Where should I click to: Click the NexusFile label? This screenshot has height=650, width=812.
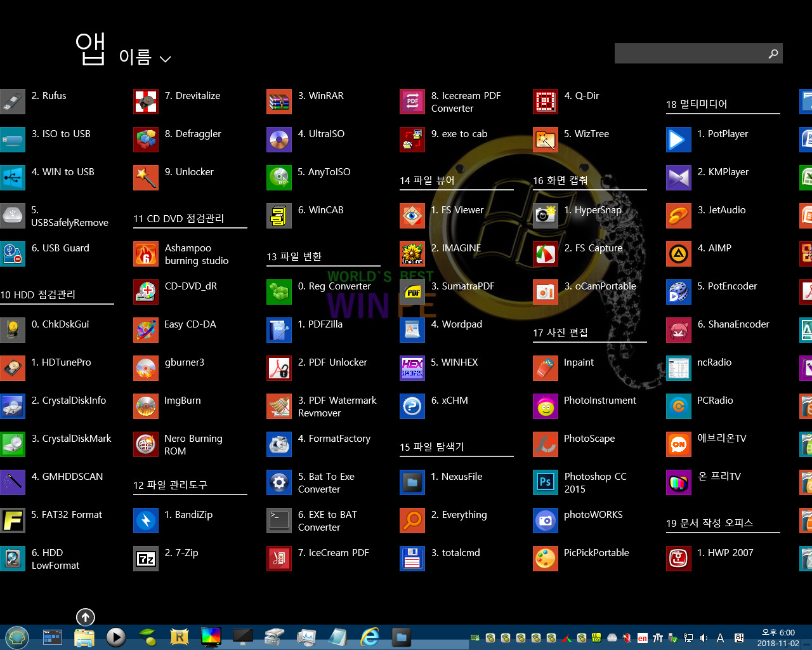coord(457,477)
